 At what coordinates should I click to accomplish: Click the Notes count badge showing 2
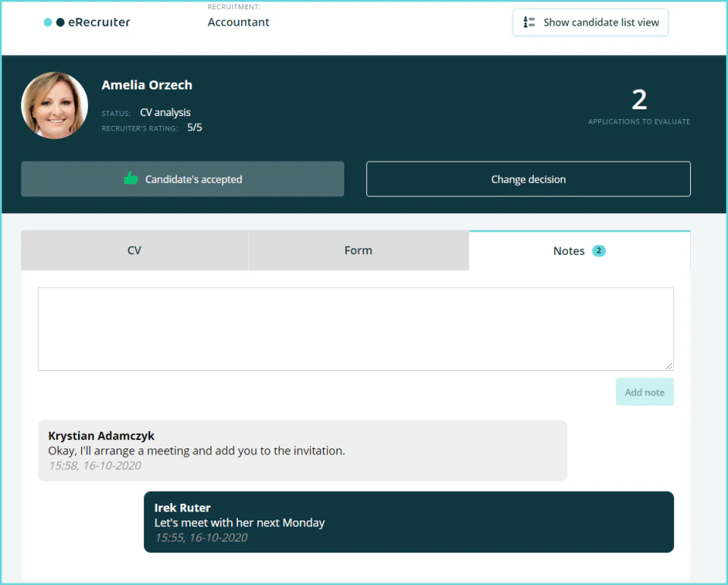pos(598,250)
